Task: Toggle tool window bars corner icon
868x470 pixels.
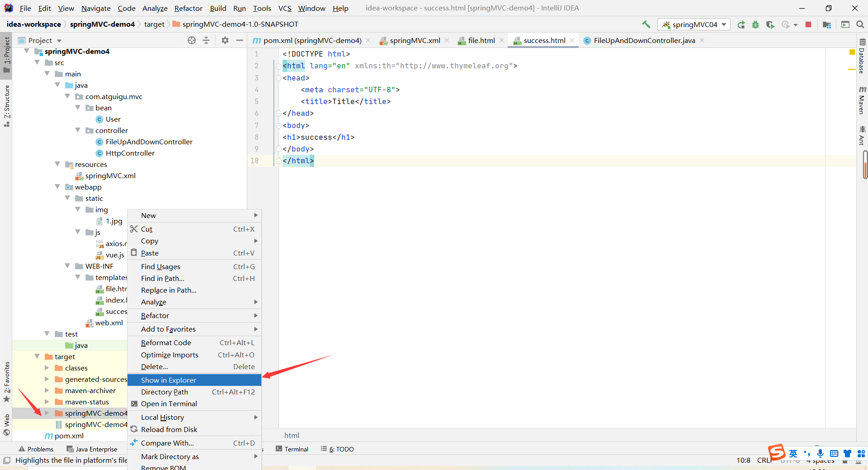Action: click(x=6, y=461)
